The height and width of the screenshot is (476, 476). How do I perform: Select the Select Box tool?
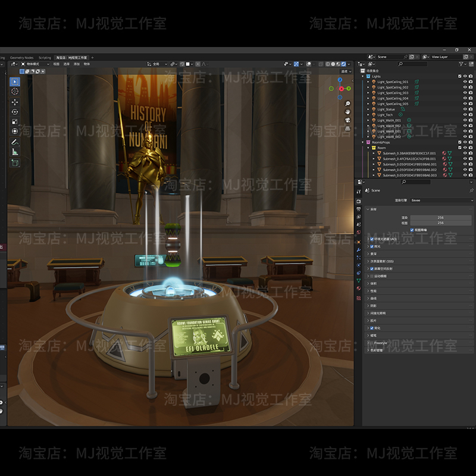click(15, 82)
